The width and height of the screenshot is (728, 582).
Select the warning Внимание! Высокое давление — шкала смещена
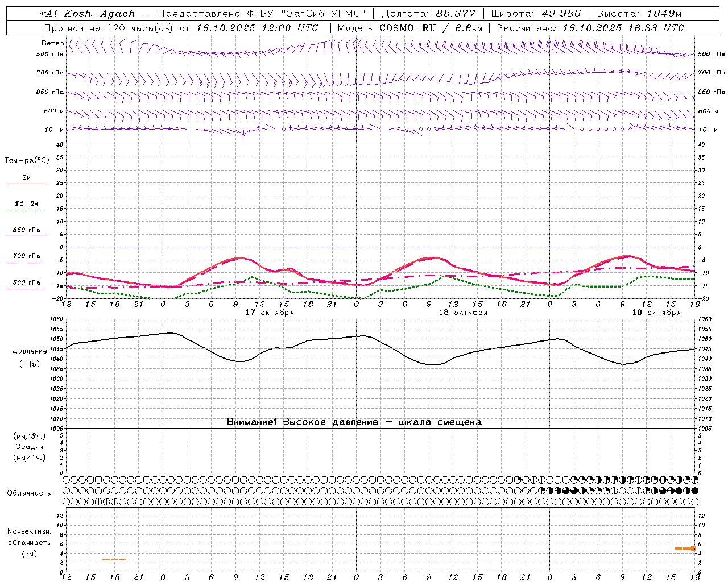pos(354,422)
